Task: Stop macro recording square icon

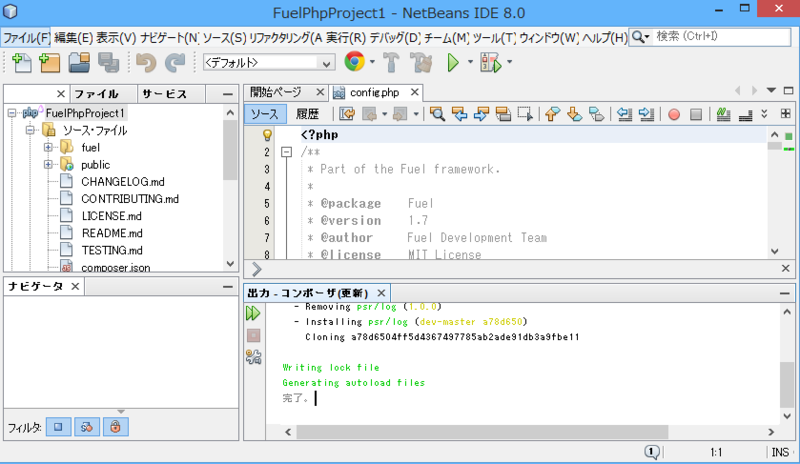Action: tap(696, 114)
